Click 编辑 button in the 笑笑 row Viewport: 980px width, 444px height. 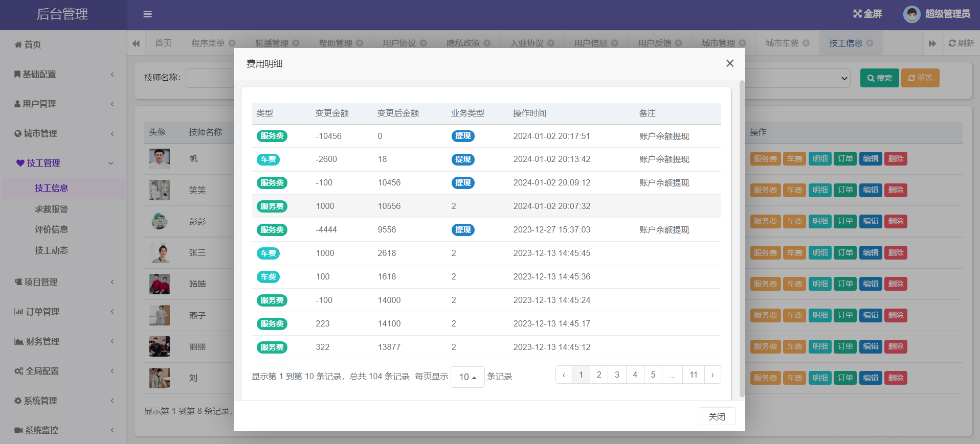click(x=871, y=190)
